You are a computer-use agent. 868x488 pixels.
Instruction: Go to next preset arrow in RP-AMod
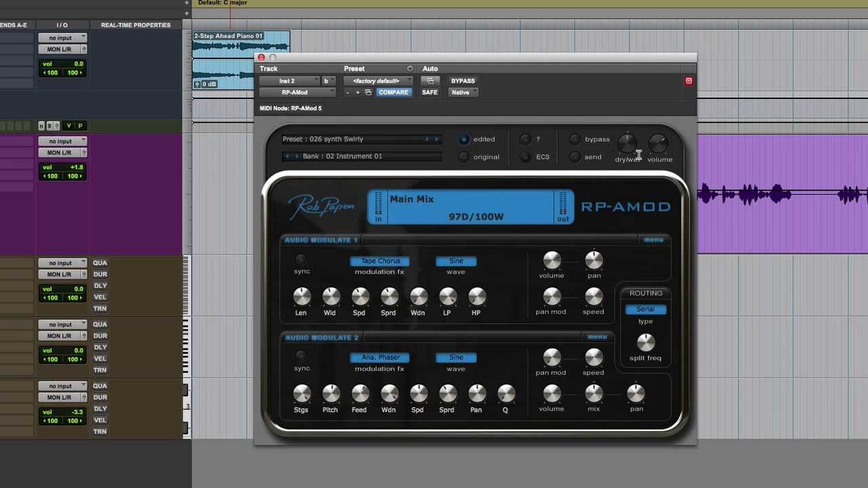437,139
